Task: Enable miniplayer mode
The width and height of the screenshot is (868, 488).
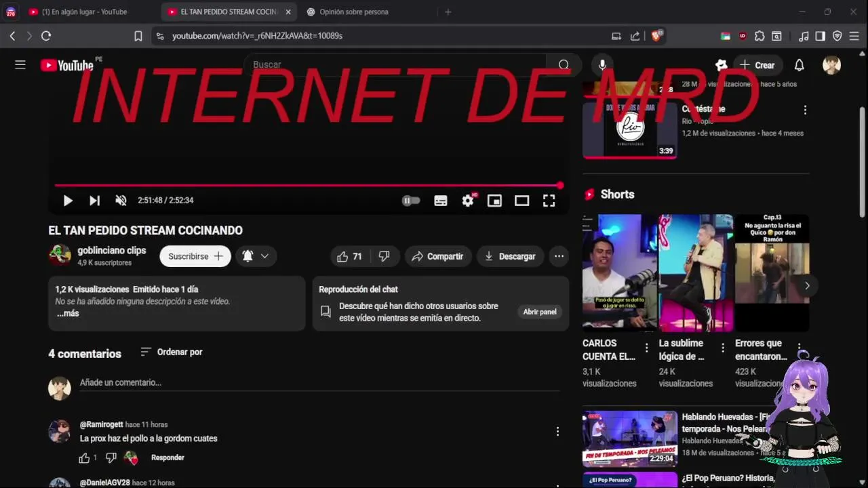Action: [x=495, y=201]
